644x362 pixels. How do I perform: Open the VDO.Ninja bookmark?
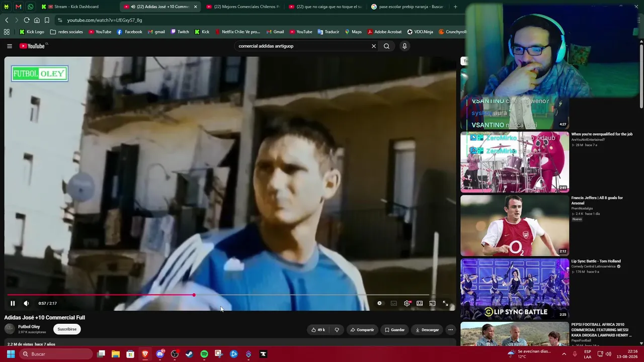(420, 32)
